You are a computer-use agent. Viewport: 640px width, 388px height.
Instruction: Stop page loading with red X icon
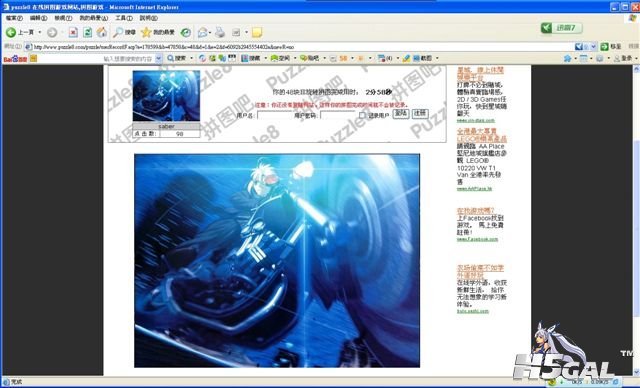tap(73, 32)
